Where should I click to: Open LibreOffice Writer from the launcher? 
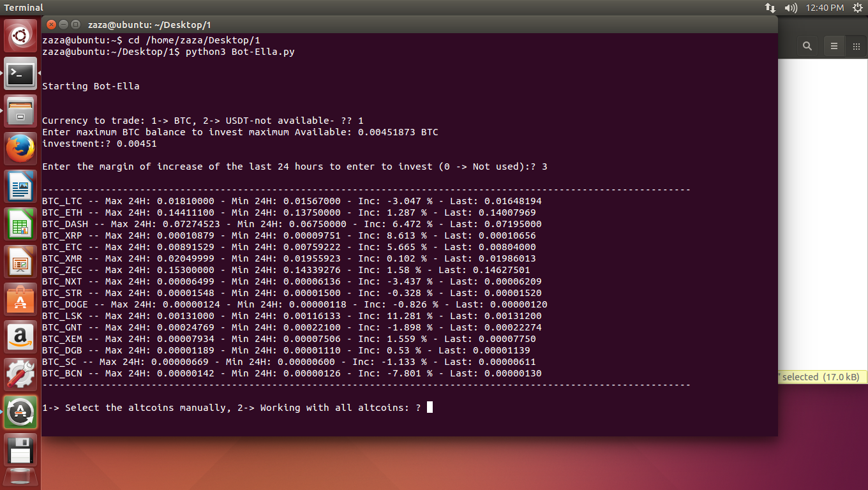coord(21,188)
